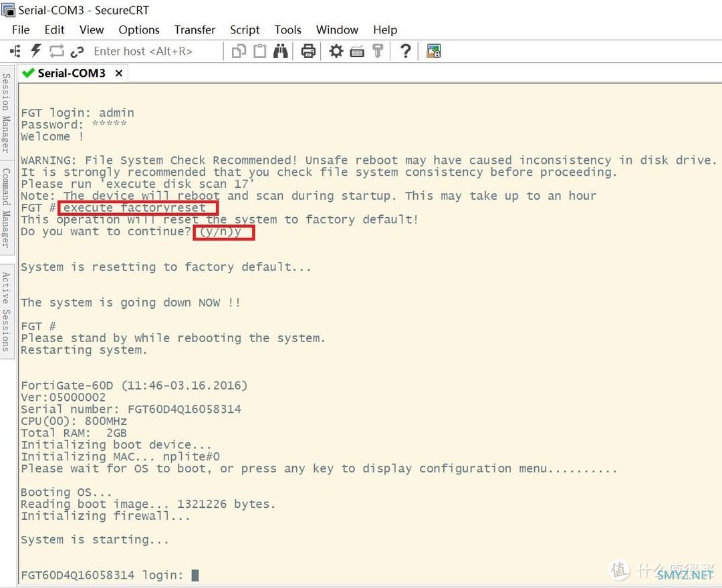Click the 'Ver:05000002' line
Screen dimensions: 722x588
(x=63, y=398)
